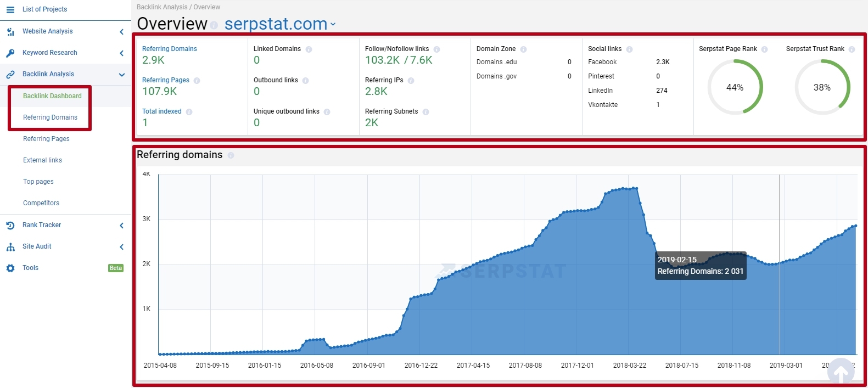Click the Backlink Analysis breadcrumb link
This screenshot has height=388, width=868.
[x=162, y=7]
